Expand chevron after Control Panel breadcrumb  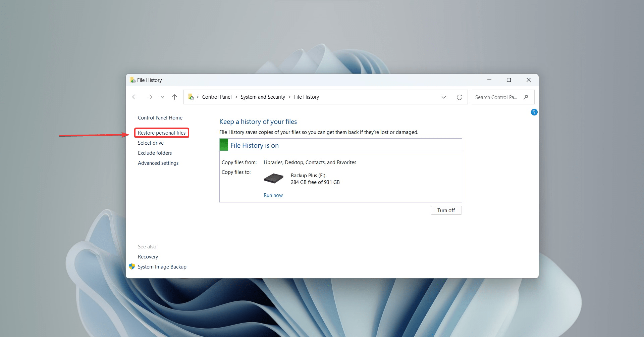(x=236, y=97)
